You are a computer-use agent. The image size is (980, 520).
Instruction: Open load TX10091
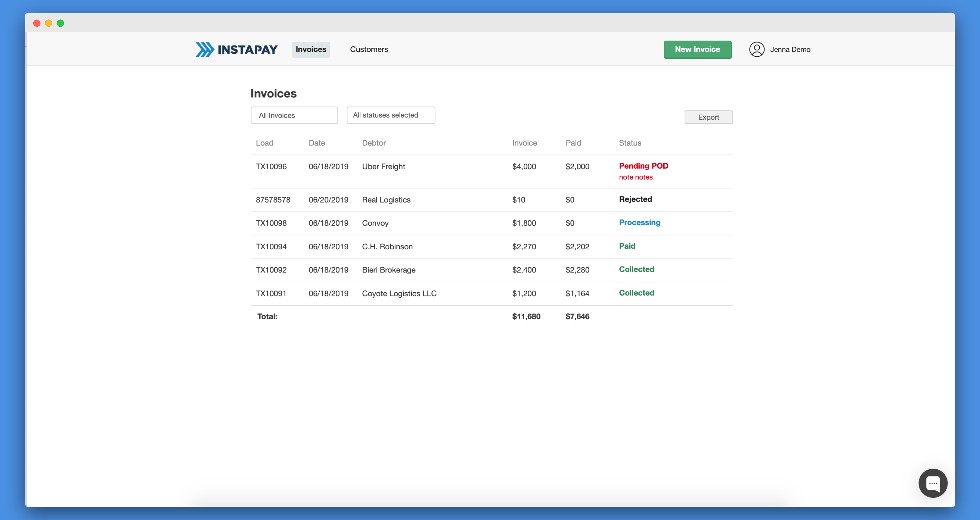tap(271, 294)
